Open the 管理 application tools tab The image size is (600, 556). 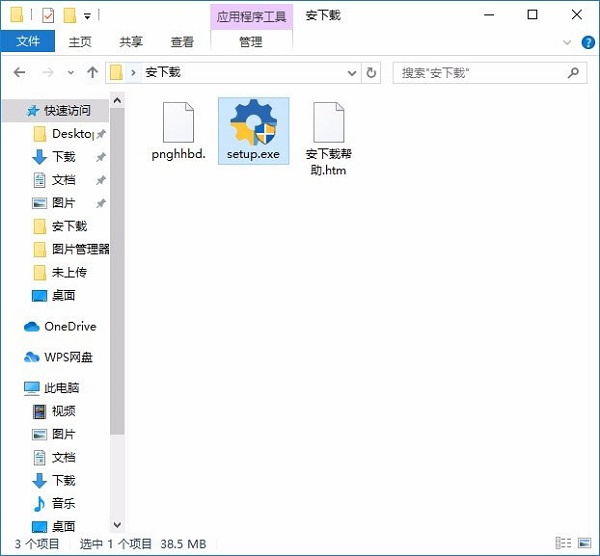pyautogui.click(x=250, y=42)
